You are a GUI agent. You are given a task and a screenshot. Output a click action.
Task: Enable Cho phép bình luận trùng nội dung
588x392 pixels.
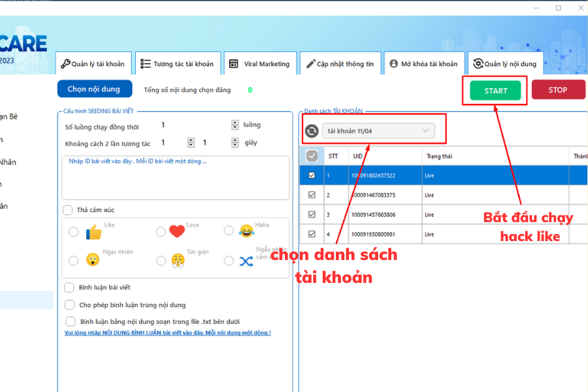69,305
